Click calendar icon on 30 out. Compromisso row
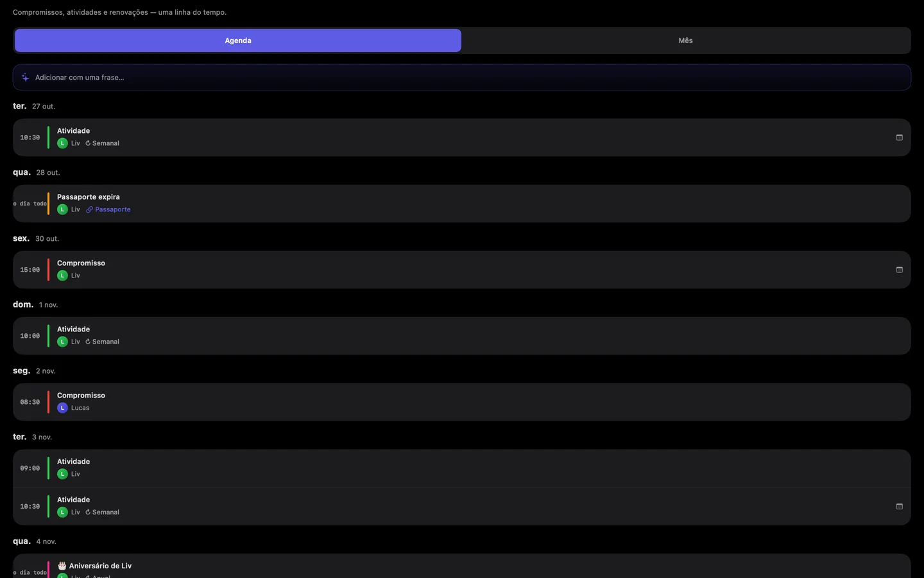This screenshot has width=924, height=578. [899, 270]
